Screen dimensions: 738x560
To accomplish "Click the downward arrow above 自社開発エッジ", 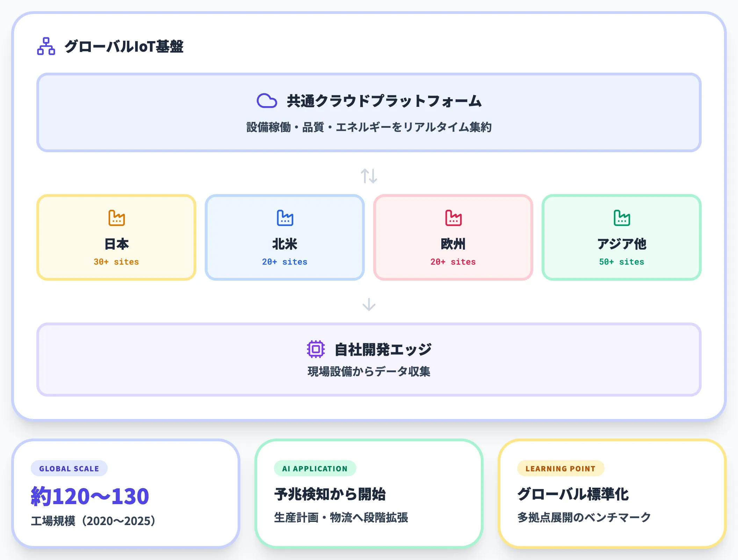I will click(x=368, y=305).
